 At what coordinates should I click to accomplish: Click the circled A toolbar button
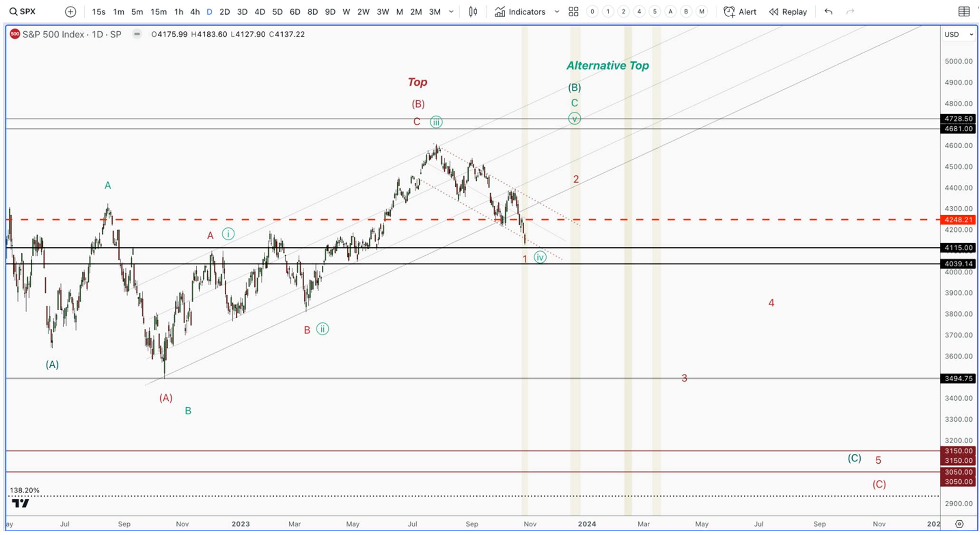[x=671, y=11]
